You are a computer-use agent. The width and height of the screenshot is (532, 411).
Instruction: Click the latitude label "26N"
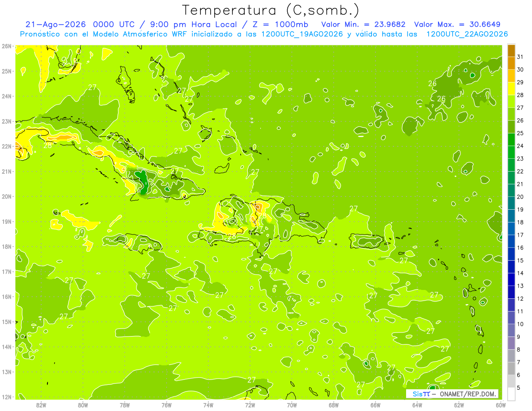(x=7, y=46)
